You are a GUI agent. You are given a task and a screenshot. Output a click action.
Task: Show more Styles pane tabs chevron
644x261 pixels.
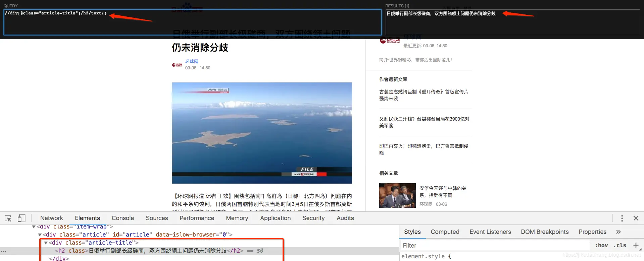[x=618, y=232]
